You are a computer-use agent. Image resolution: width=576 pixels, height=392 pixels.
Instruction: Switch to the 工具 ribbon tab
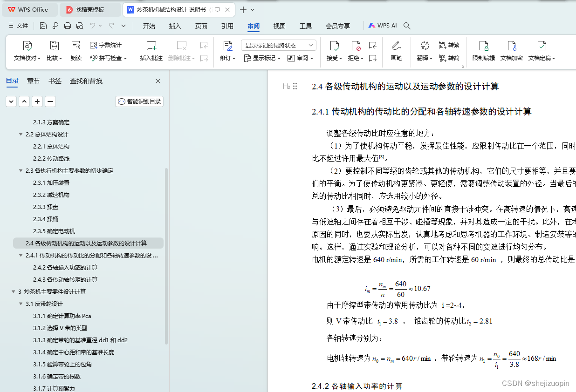306,26
